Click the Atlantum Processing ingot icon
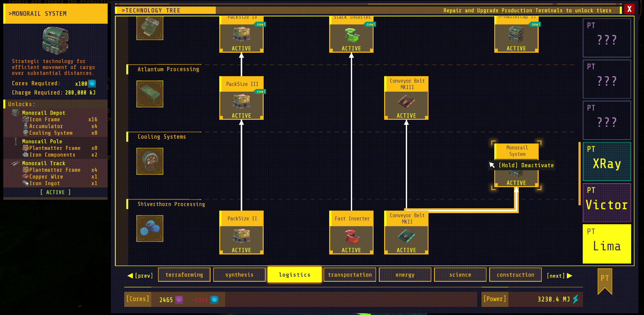Viewport: 644px width, 315px height. point(149,93)
